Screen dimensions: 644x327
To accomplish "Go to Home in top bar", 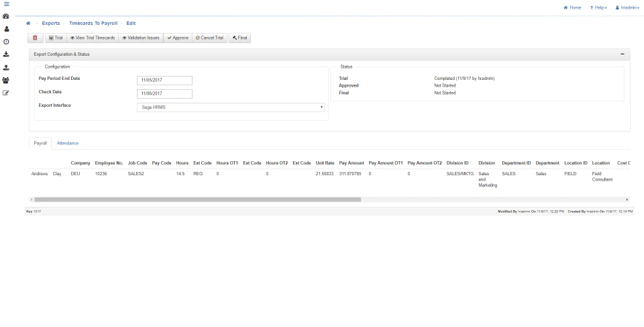I will 572,8.
